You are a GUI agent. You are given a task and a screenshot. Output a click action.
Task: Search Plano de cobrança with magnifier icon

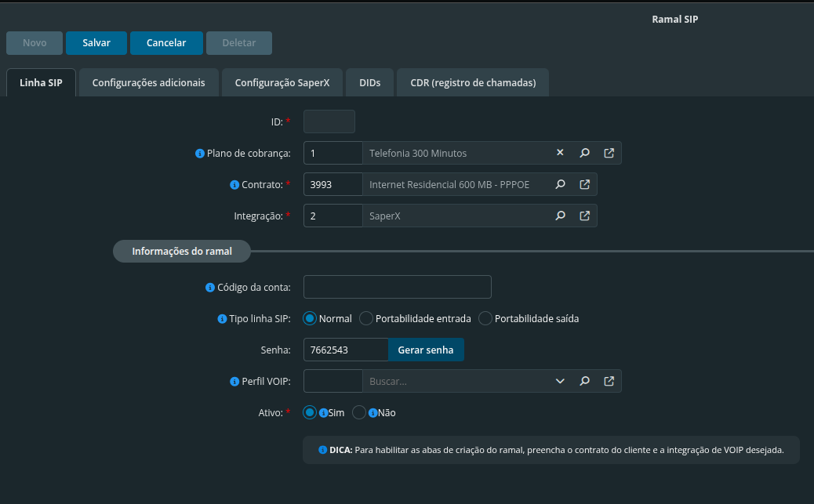tap(584, 153)
